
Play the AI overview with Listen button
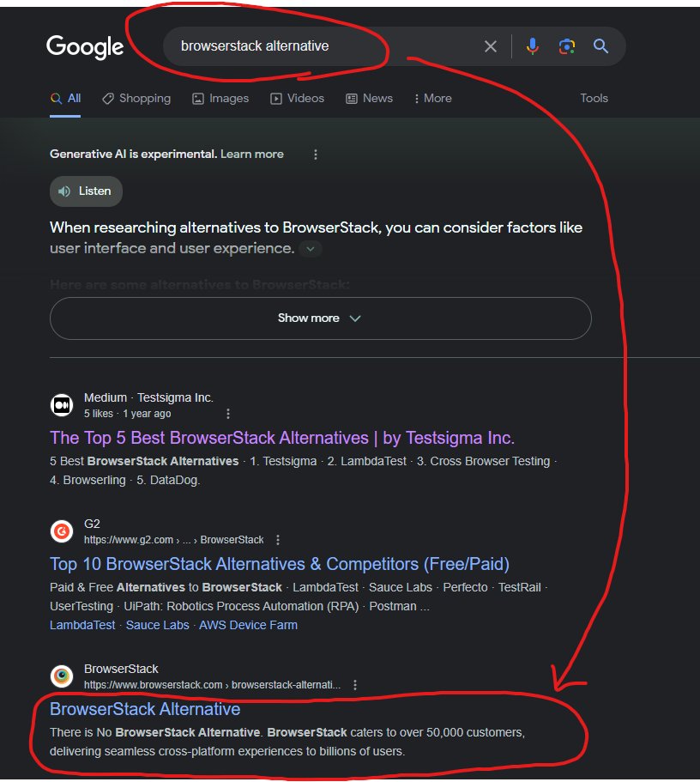(x=86, y=191)
